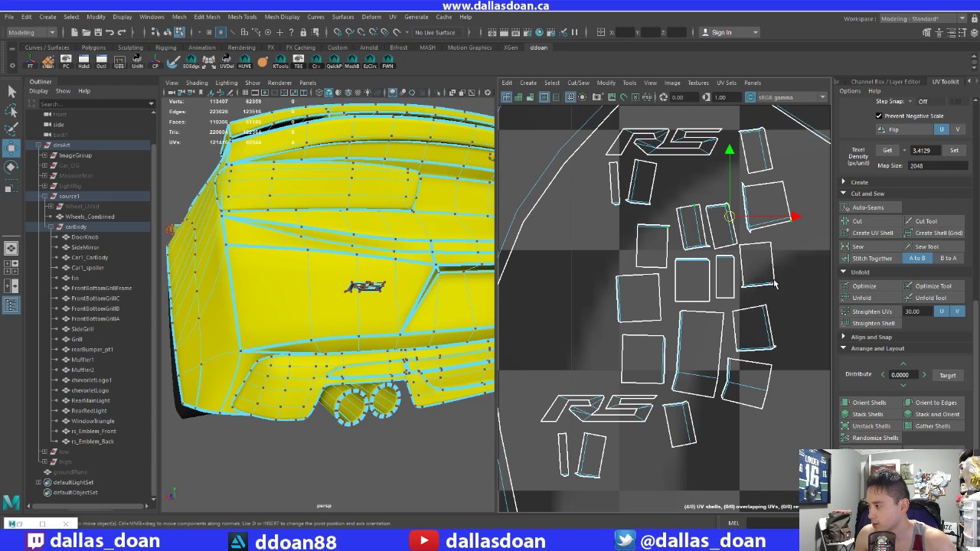Toggle Prevent Negative Scale checkbox

879,116
